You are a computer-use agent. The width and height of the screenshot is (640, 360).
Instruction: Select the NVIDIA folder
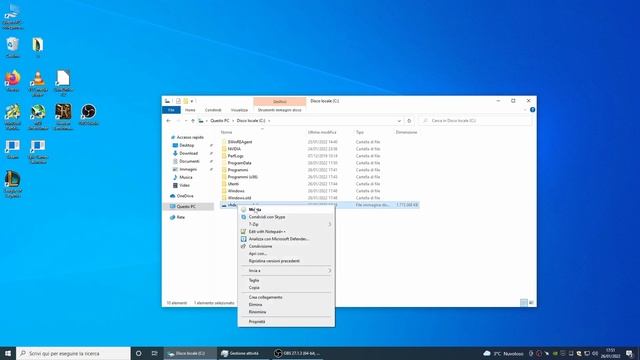(234, 149)
